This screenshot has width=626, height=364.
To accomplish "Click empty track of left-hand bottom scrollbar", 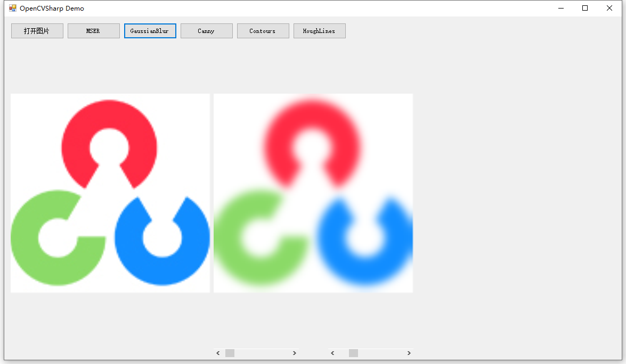I will coord(262,353).
